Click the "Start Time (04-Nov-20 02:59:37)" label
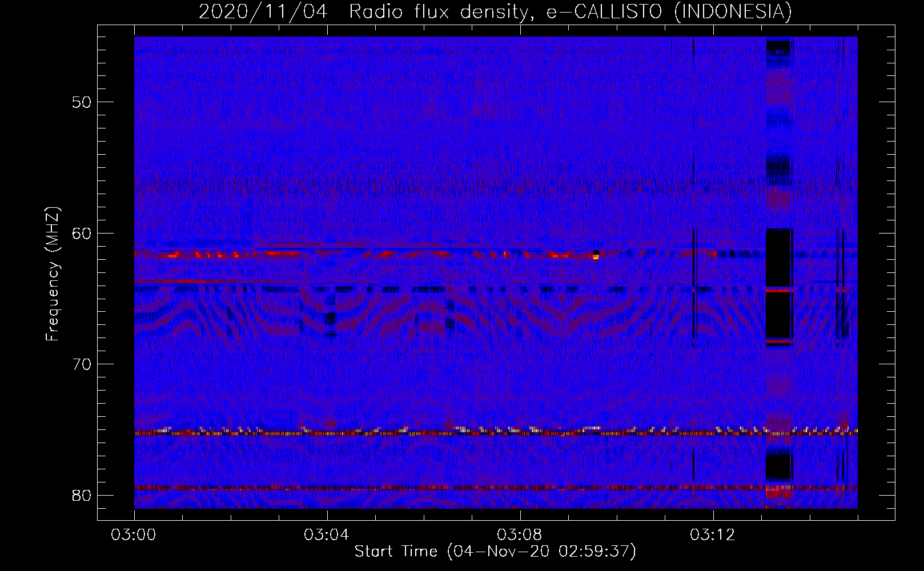Image resolution: width=924 pixels, height=571 pixels. pos(495,552)
